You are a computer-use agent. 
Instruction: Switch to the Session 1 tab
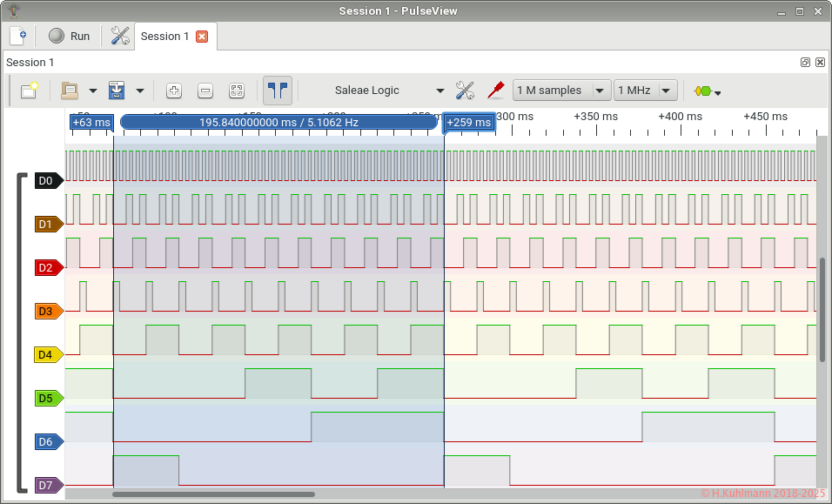click(164, 37)
